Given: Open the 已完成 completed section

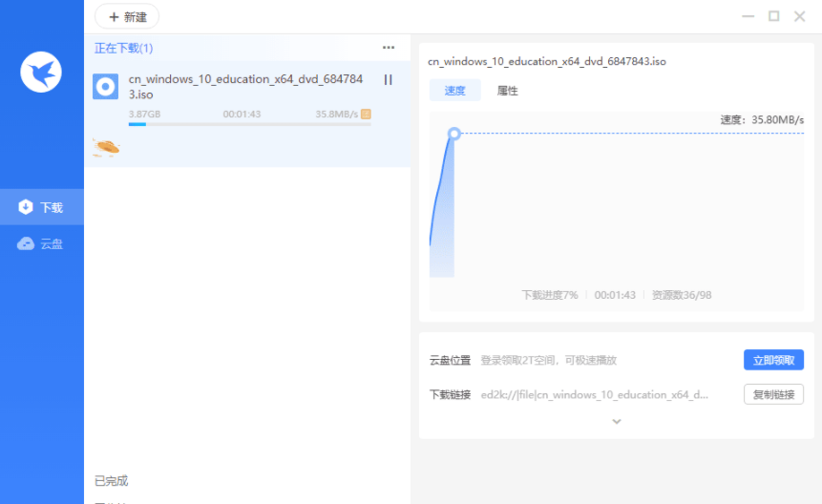Looking at the screenshot, I should [x=111, y=480].
